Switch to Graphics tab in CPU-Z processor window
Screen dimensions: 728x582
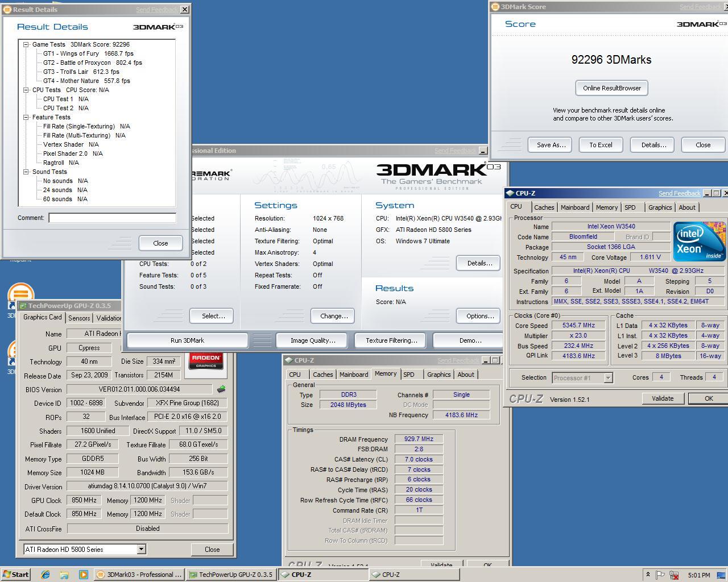660,207
